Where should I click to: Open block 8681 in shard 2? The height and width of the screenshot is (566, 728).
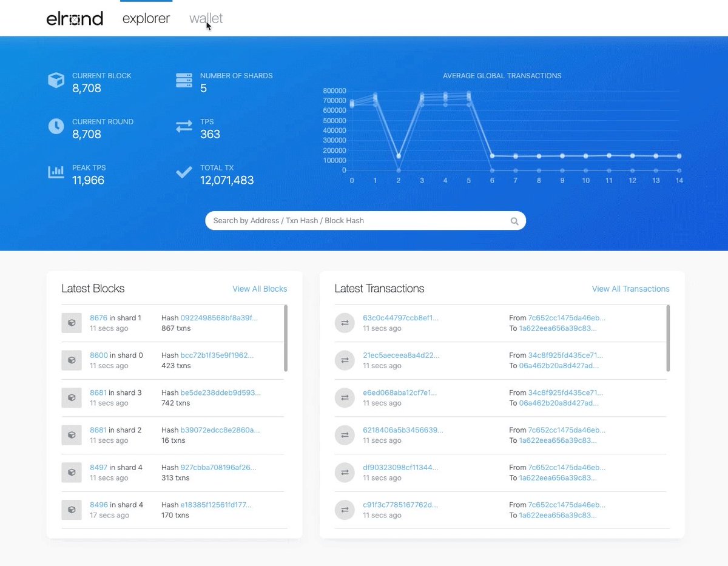point(98,430)
